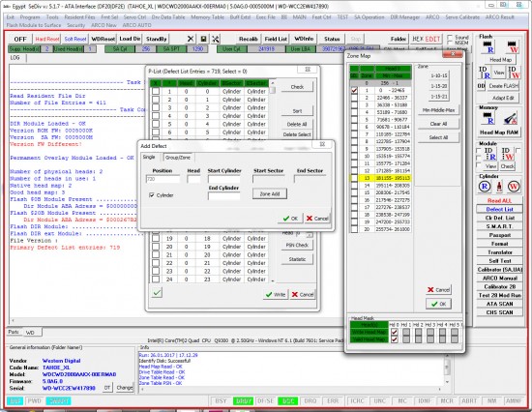Click the Flash ID write icon
Viewport: 532px width, 412px height.
(514, 73)
